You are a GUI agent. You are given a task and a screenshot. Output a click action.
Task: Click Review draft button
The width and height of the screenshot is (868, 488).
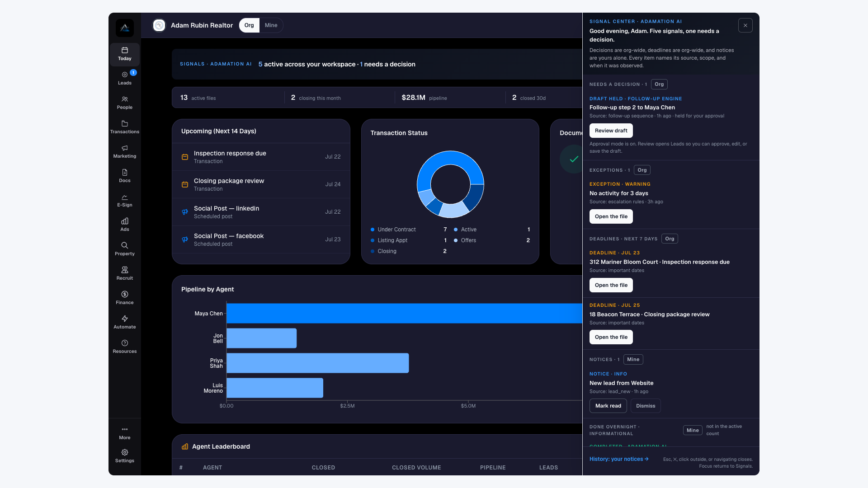pos(611,131)
